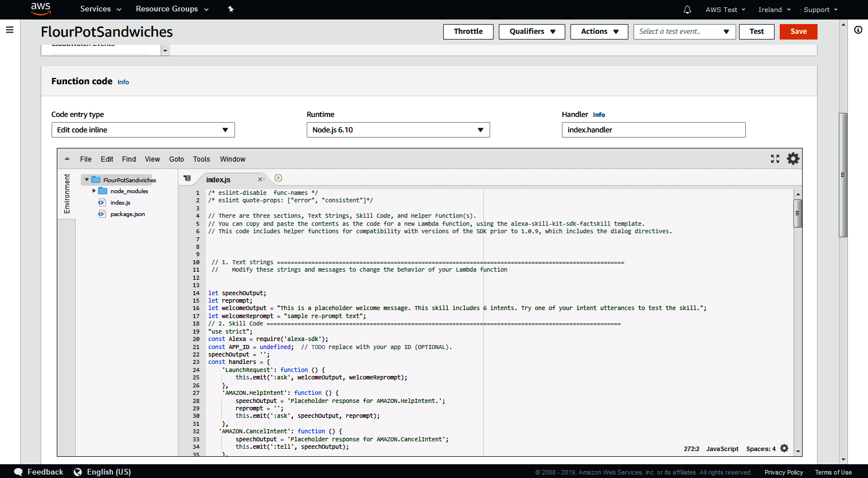Click the pin shortcut icon in AWS header

click(230, 9)
